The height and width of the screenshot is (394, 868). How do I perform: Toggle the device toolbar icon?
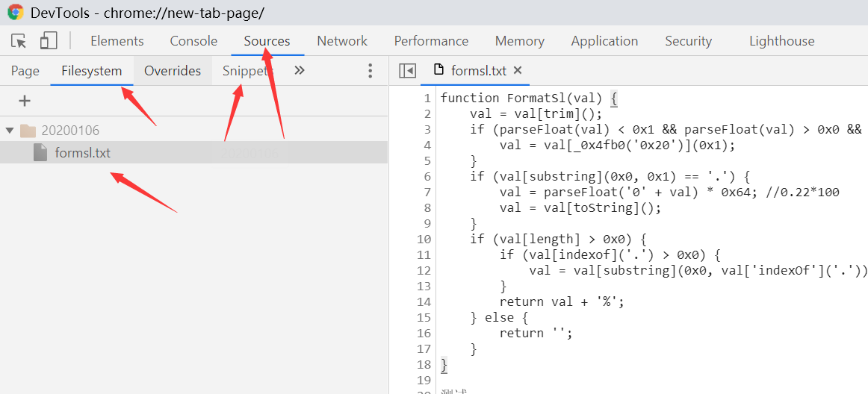point(49,40)
